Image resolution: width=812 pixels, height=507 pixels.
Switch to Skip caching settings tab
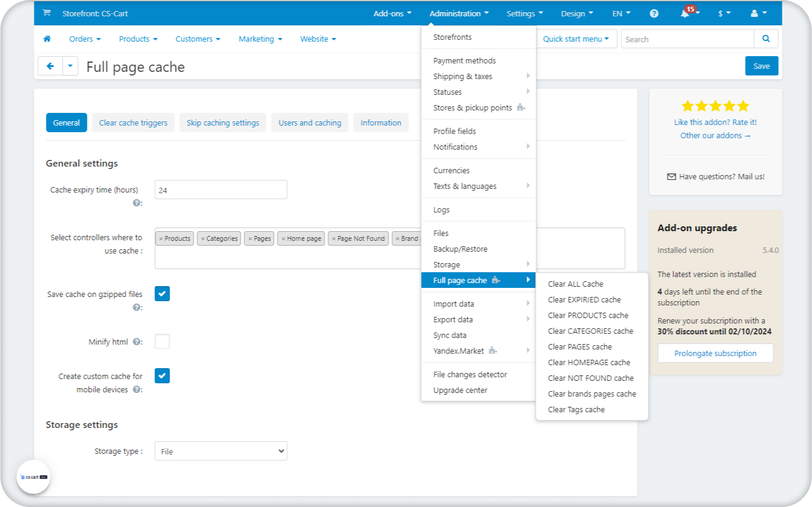pos(223,123)
